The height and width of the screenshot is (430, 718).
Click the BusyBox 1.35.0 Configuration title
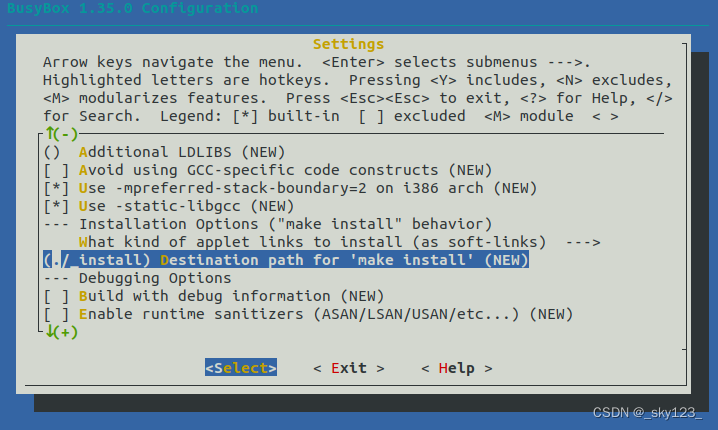[133, 8]
